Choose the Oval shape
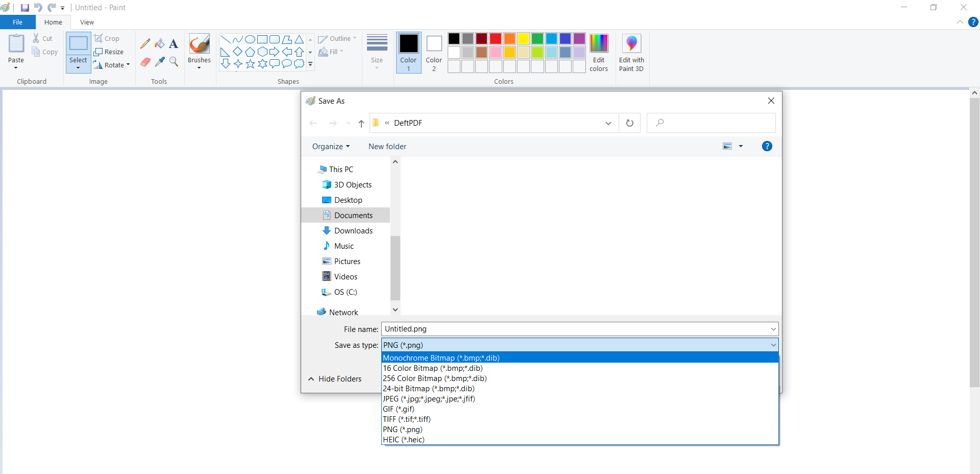Viewport: 980px width, 474px height. tap(250, 39)
